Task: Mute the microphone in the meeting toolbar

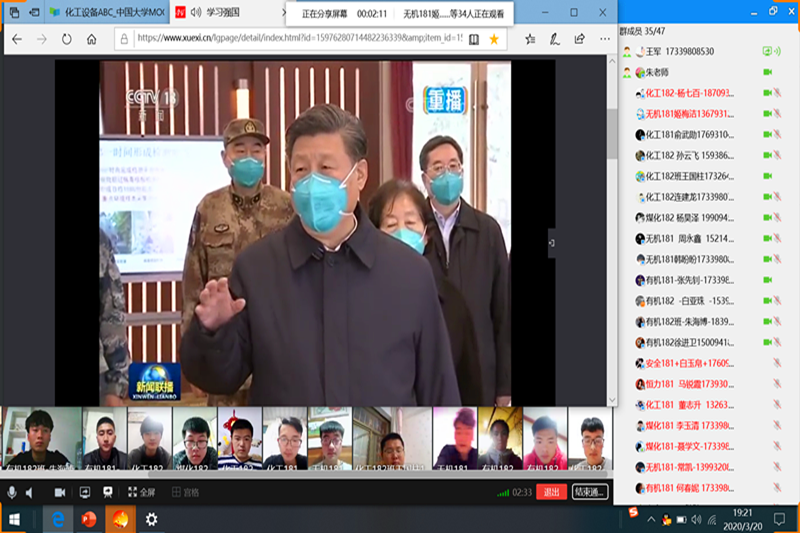Action: click(12, 492)
